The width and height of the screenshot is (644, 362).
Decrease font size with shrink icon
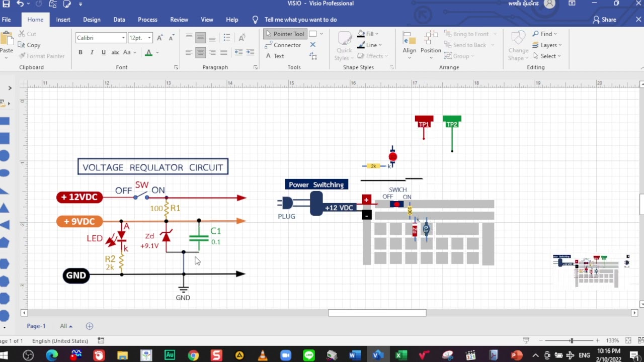pyautogui.click(x=171, y=38)
